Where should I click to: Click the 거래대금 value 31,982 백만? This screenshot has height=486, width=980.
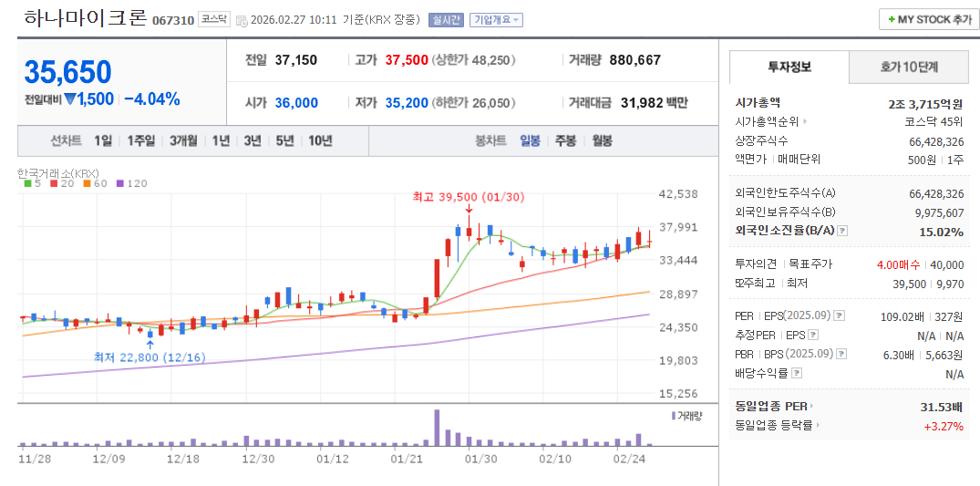655,102
